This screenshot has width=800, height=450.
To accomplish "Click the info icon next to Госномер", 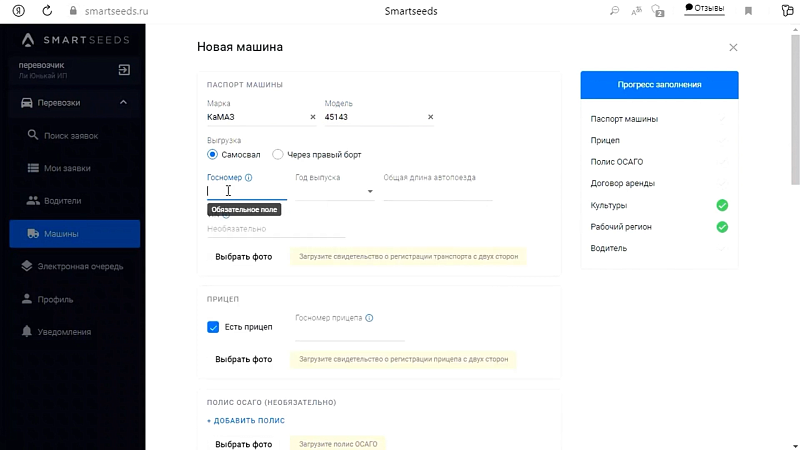I will (x=248, y=178).
